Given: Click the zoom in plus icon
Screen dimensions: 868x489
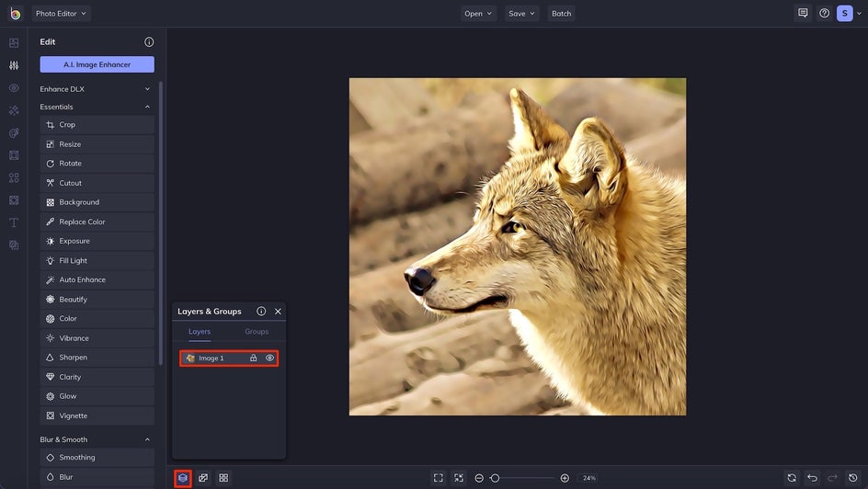Looking at the screenshot, I should pyautogui.click(x=565, y=478).
